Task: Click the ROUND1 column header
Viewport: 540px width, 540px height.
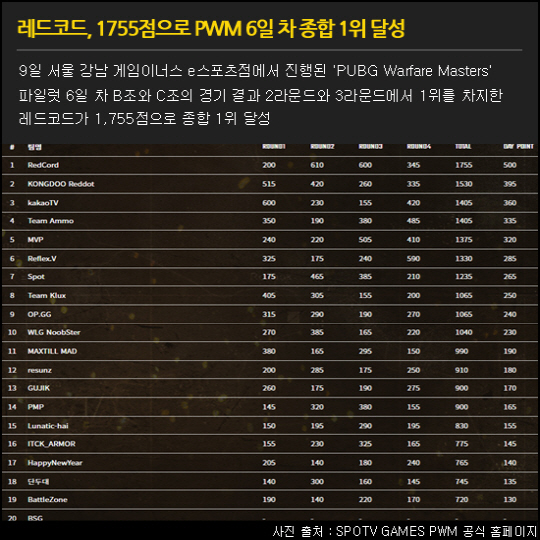Action: (x=274, y=147)
